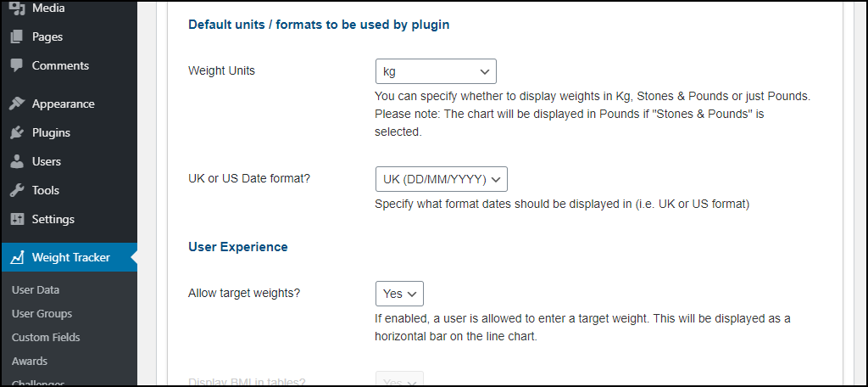Click the Comments speech bubble icon
Image resolution: width=868 pixels, height=387 pixels.
17,65
